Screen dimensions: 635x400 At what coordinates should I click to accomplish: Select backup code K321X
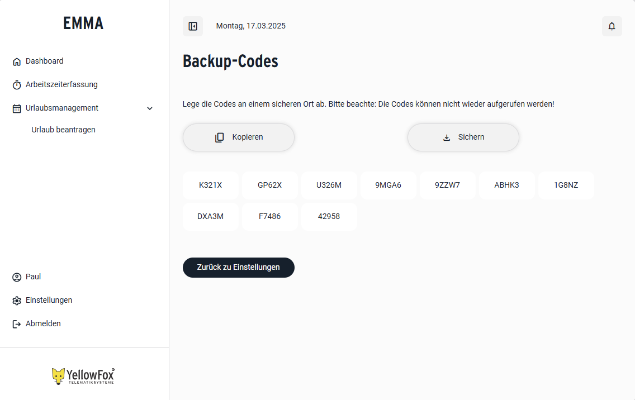coord(211,185)
